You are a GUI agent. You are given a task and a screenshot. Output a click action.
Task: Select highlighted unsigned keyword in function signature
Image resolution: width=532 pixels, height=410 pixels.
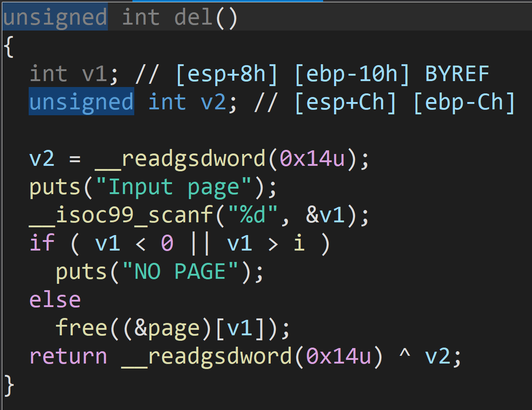tap(55, 18)
